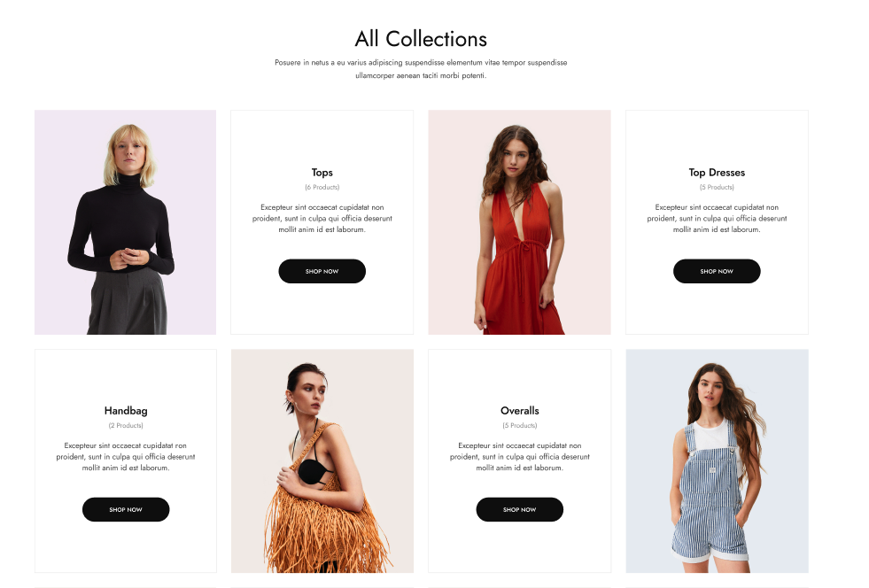
Task: Click Shop Now button under Tops
Action: click(322, 271)
